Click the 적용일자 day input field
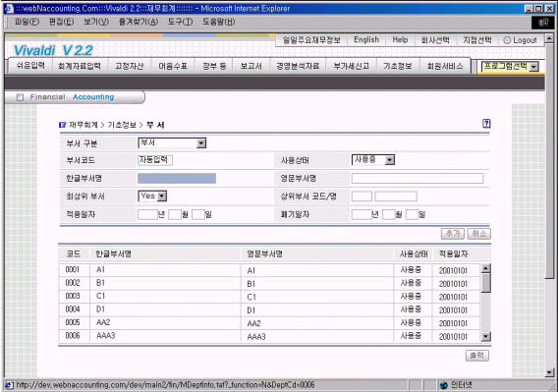 click(x=198, y=214)
